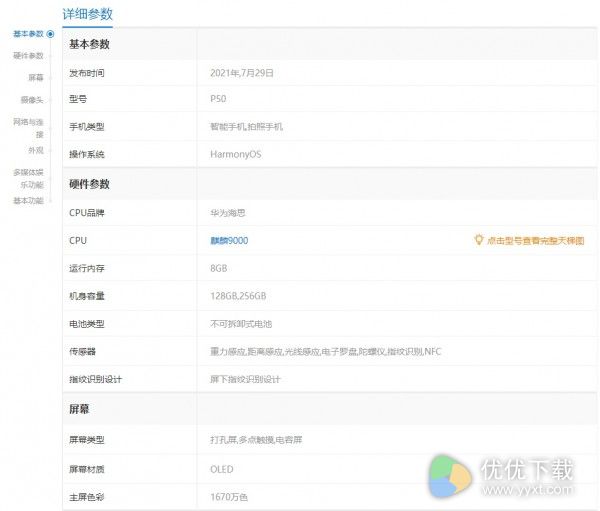Select the 8GB memory value
The height and width of the screenshot is (511, 600).
[218, 268]
